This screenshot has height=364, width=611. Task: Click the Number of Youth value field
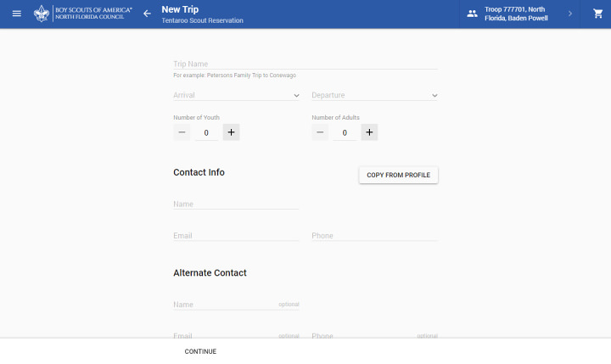[206, 133]
